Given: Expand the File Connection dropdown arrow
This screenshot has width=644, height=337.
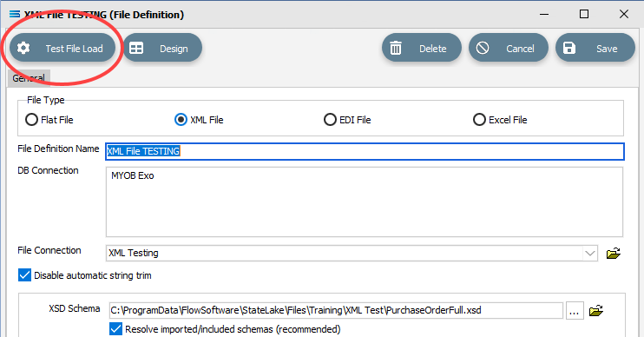Looking at the screenshot, I should (x=590, y=253).
